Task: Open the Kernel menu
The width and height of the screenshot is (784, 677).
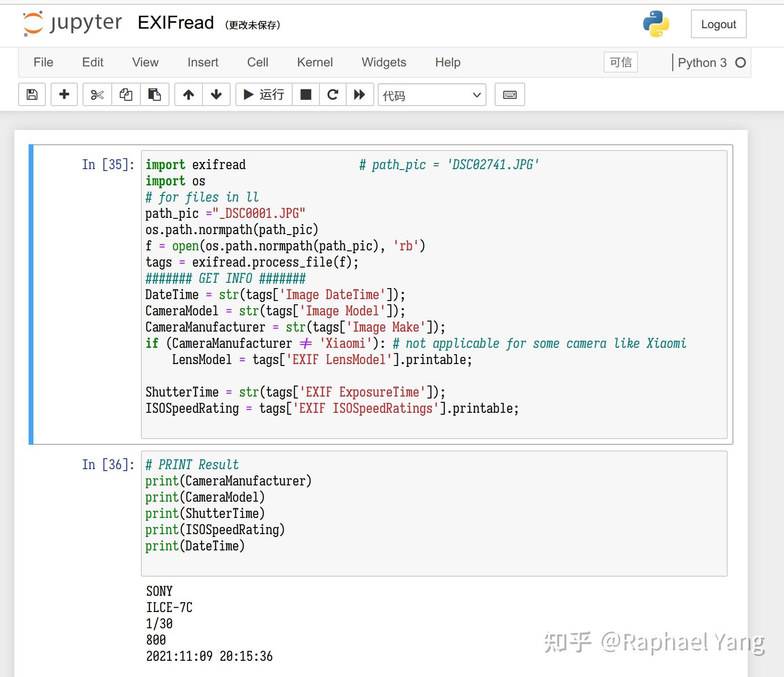Action: pyautogui.click(x=315, y=62)
